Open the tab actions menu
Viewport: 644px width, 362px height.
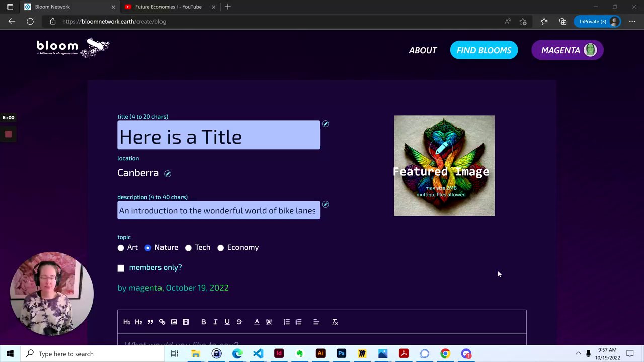coord(10,7)
